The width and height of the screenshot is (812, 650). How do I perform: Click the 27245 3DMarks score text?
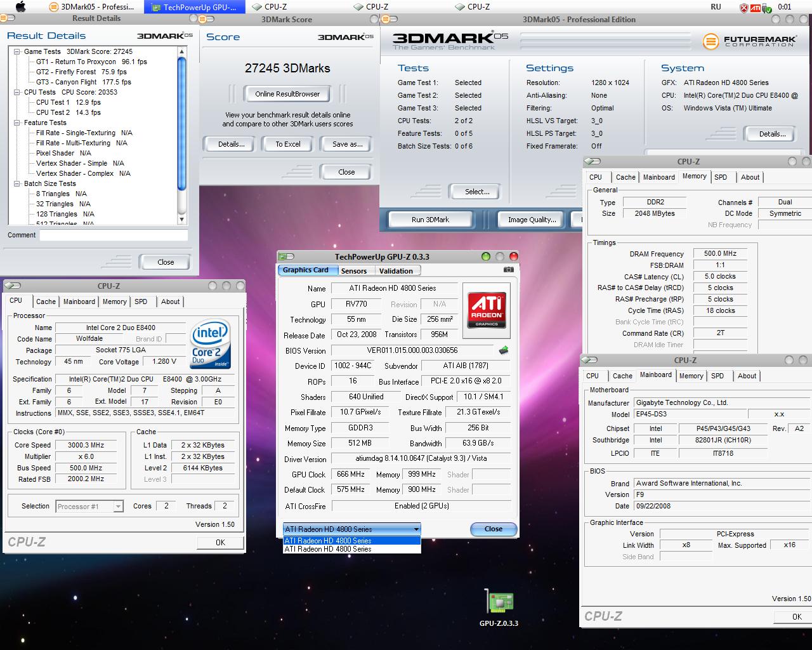[x=287, y=68]
